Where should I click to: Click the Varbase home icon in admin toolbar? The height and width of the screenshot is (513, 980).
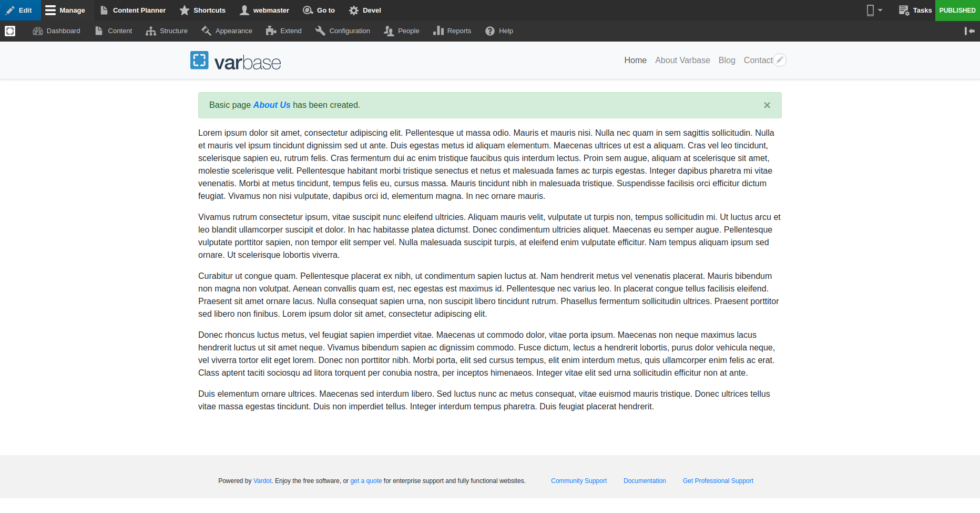pyautogui.click(x=10, y=31)
